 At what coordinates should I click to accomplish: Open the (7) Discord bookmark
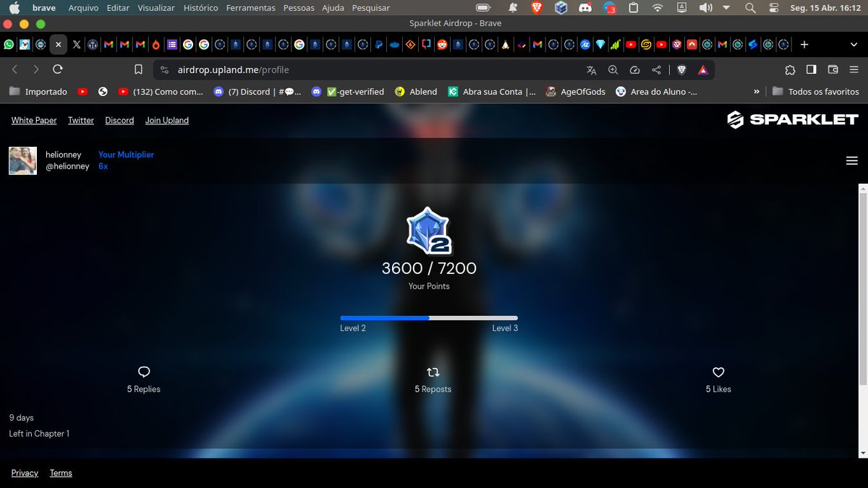257,92
